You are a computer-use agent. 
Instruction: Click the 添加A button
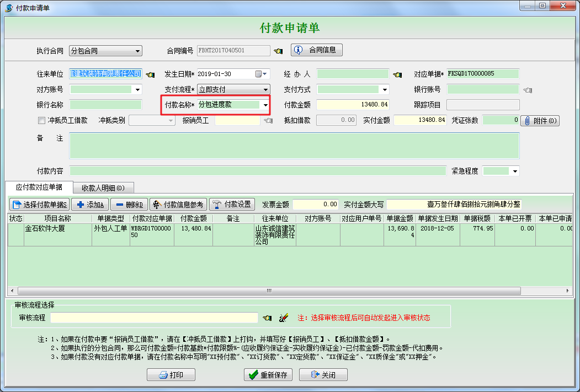click(90, 205)
